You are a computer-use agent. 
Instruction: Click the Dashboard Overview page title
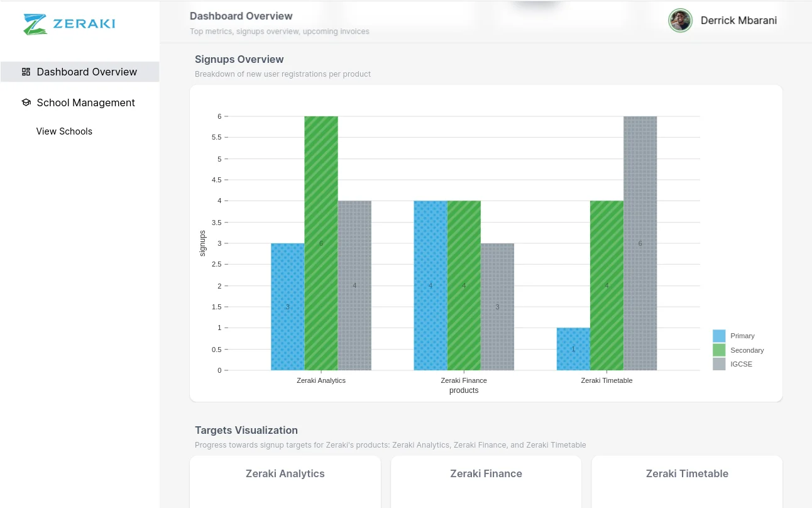click(x=241, y=16)
